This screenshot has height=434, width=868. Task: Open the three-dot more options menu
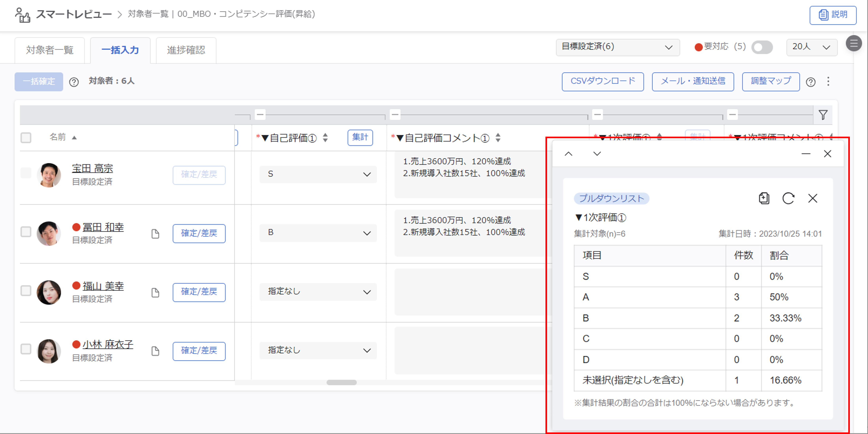(828, 81)
